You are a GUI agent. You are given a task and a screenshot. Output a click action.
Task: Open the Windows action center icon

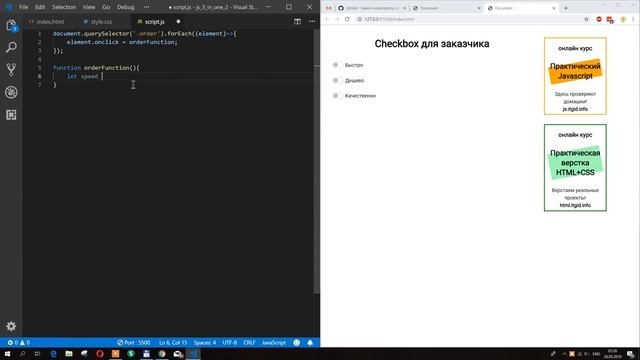click(631, 354)
